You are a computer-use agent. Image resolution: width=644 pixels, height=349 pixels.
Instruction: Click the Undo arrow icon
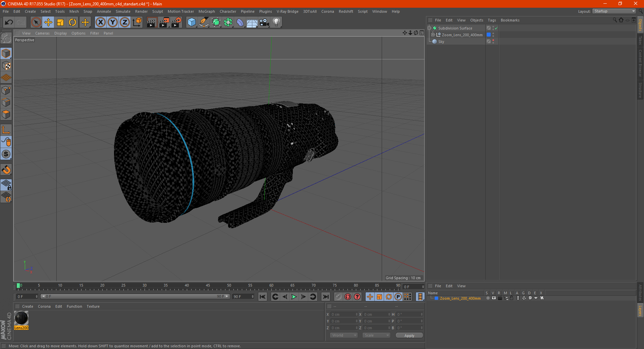coord(9,22)
